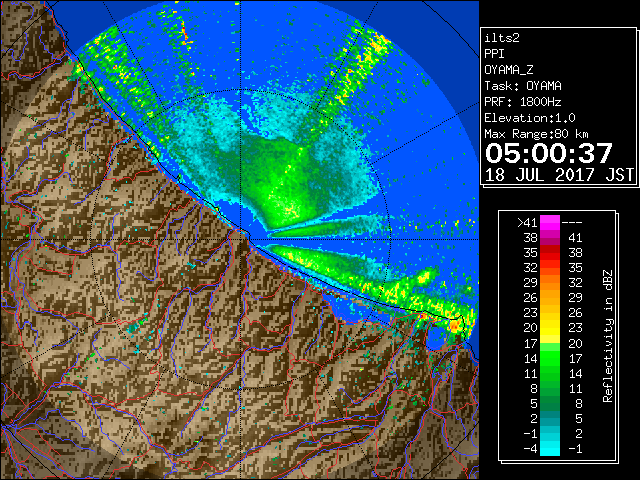Pick the yellow 20–23 dBZ color band
Image resolution: width=640 pixels, height=480 pixels.
tap(550, 328)
